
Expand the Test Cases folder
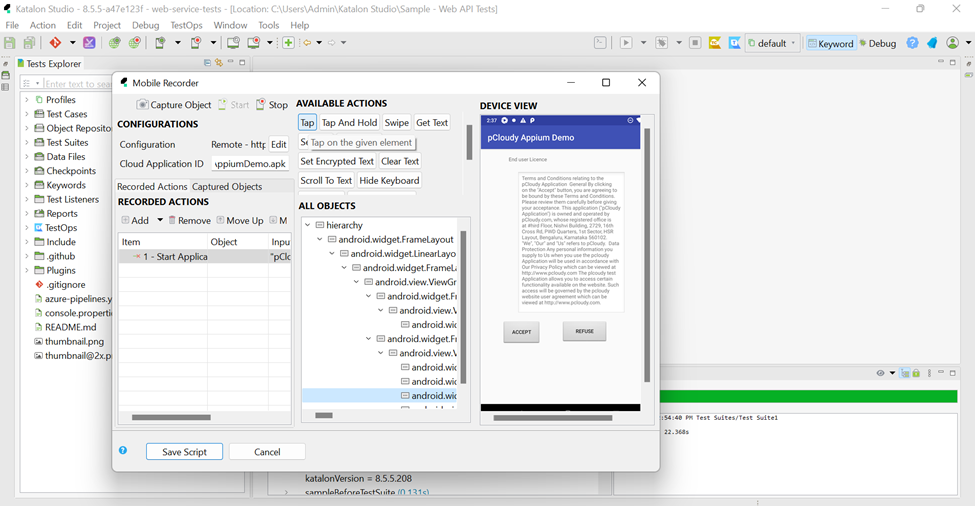27,114
